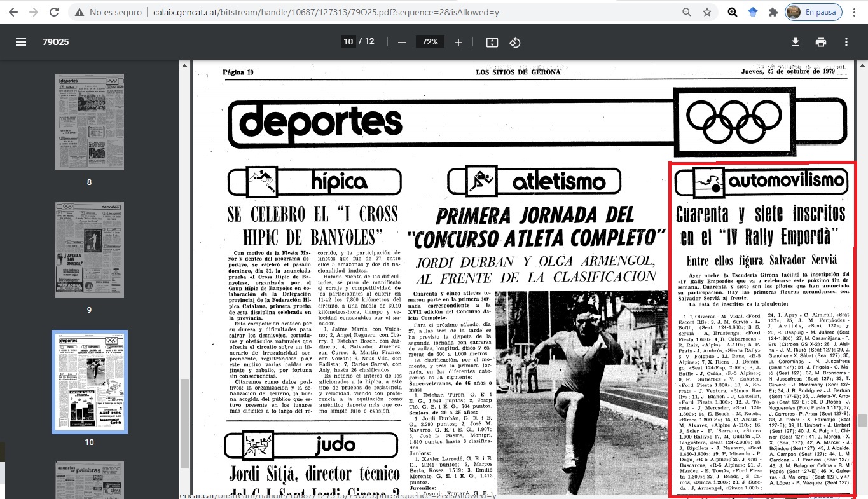The width and height of the screenshot is (868, 499).
Task: Open the partially visible page 11 thumbnail
Action: pyautogui.click(x=89, y=480)
